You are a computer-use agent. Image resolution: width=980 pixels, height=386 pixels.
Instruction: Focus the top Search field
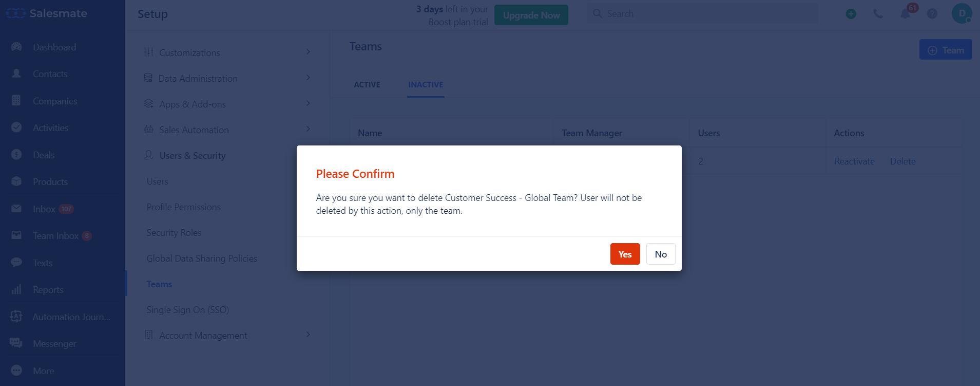(x=703, y=14)
